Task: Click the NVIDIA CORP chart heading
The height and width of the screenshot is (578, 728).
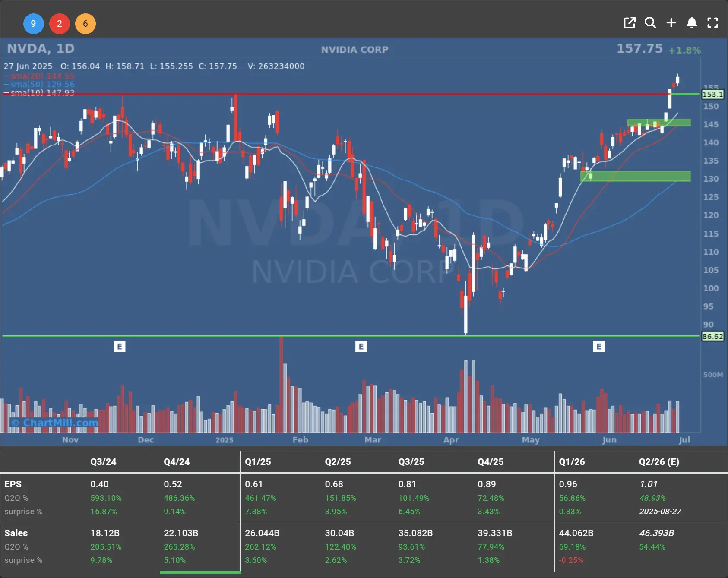Action: click(355, 50)
